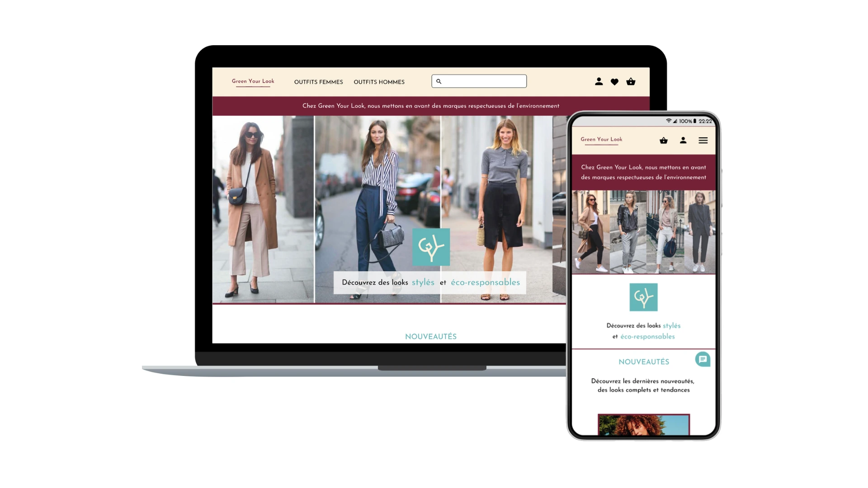This screenshot has height=488, width=868.
Task: Click mobile user account icon
Action: (683, 140)
